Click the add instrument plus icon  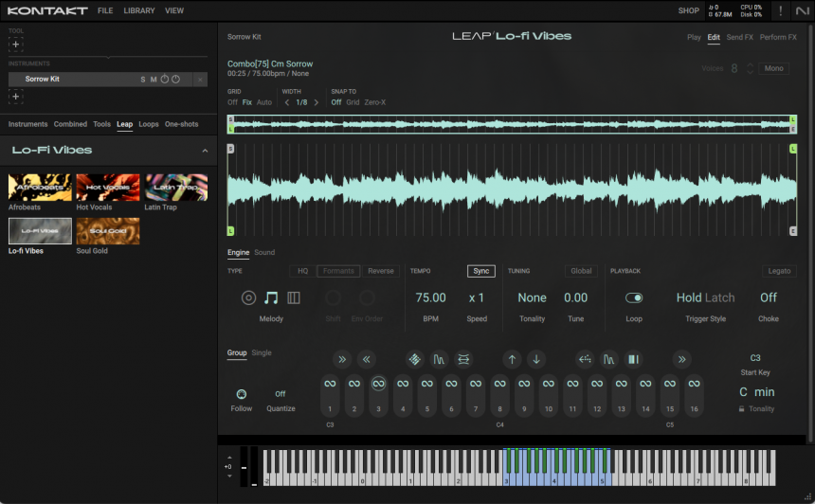pos(15,96)
